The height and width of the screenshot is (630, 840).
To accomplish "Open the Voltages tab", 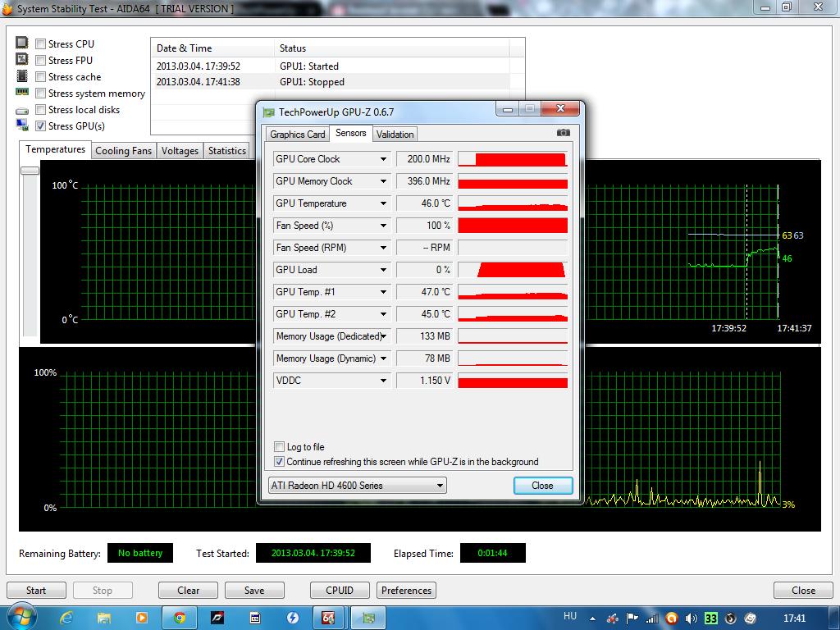I will click(180, 151).
